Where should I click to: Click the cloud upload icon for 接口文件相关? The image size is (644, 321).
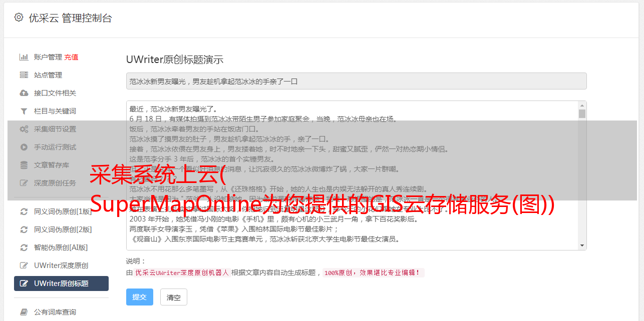(x=24, y=93)
